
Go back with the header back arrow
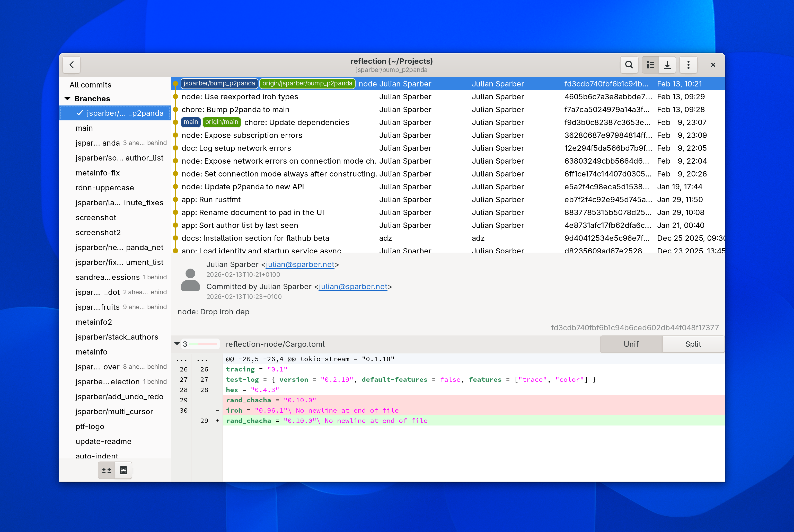click(72, 65)
